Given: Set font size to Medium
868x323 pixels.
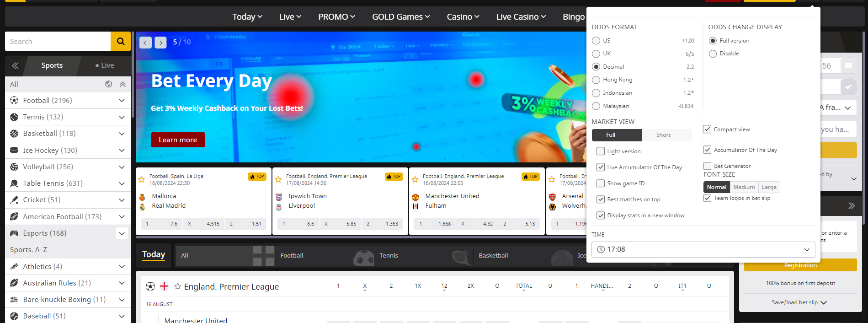Looking at the screenshot, I should click(x=744, y=187).
